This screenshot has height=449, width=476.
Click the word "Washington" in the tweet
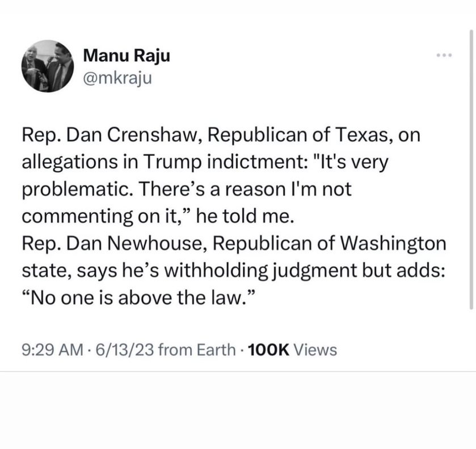(x=393, y=243)
